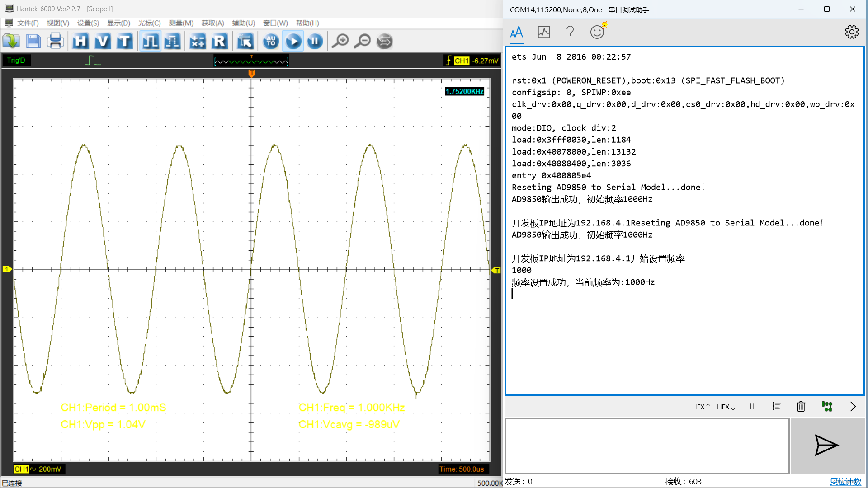Expand side panel with right chevron
Screen dimensions: 868x488
tap(853, 406)
